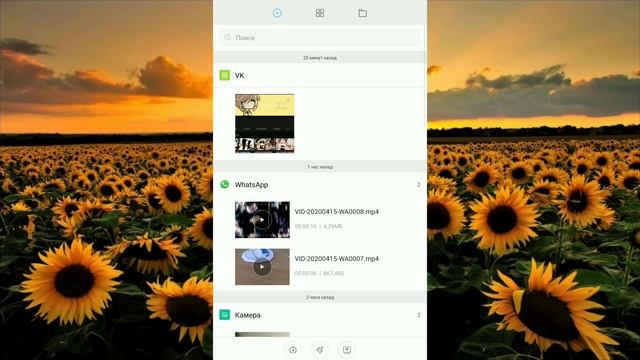Open the Categories grid tab

point(320,13)
